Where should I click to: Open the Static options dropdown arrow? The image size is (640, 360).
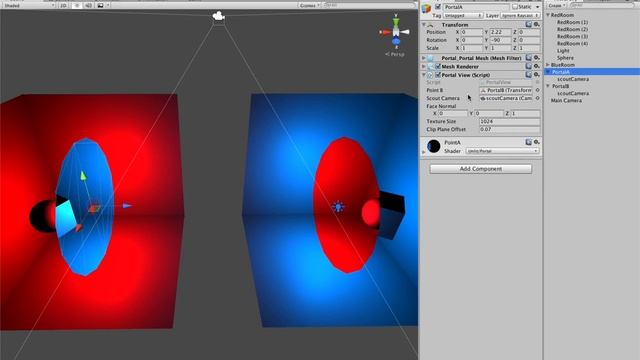pyautogui.click(x=538, y=7)
